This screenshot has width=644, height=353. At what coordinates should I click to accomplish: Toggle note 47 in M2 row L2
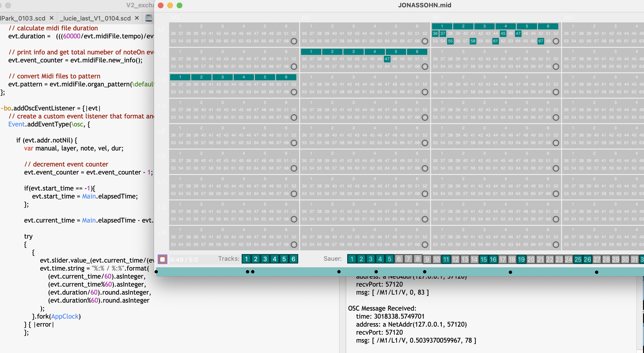(x=387, y=59)
